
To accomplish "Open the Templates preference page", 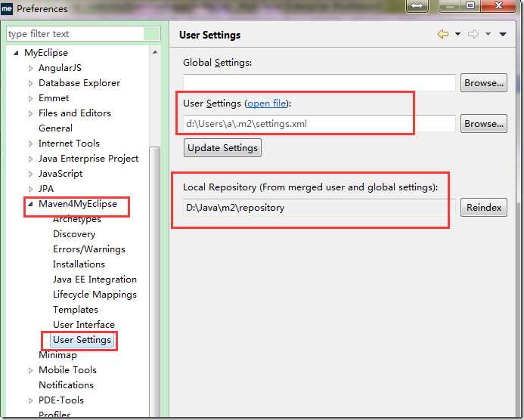I will coord(76,310).
